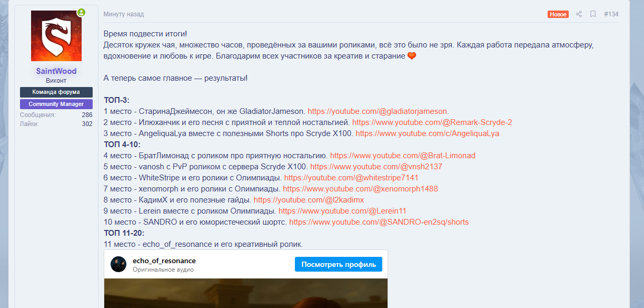Open SaintWood's profile avatar
Viewport: 644px width, 308px height.
tap(56, 35)
